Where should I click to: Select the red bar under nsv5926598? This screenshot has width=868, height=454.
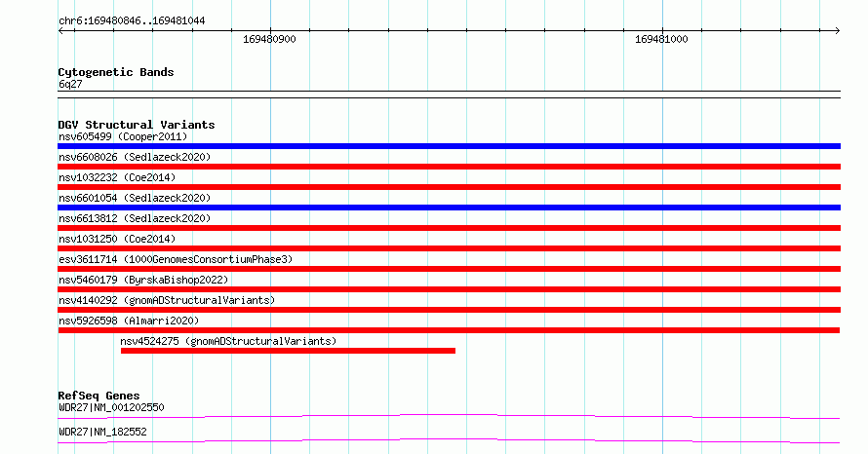tap(449, 330)
